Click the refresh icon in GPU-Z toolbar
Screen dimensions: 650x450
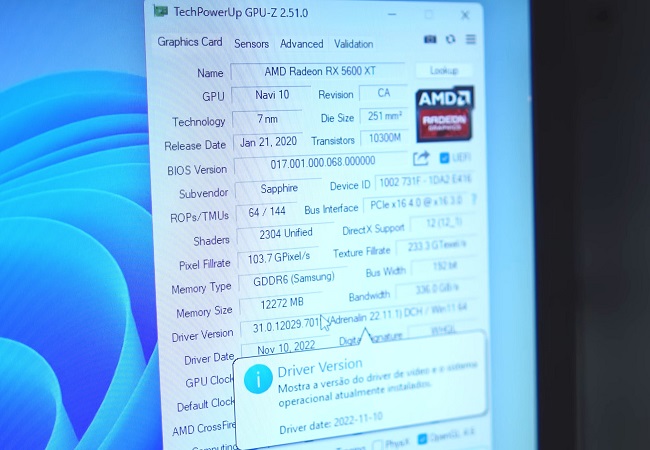coord(450,39)
